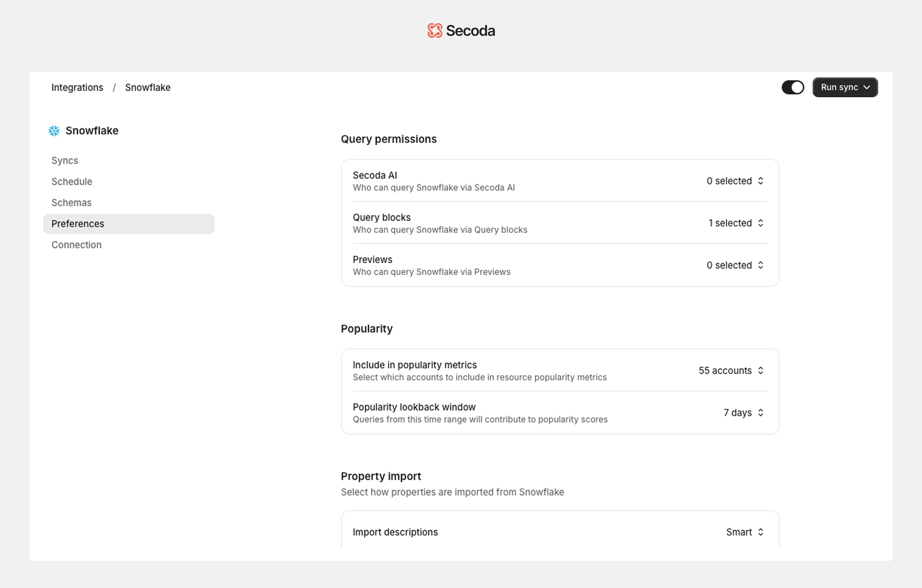Go to Integrations breadcrumb link
922x588 pixels.
pos(77,87)
